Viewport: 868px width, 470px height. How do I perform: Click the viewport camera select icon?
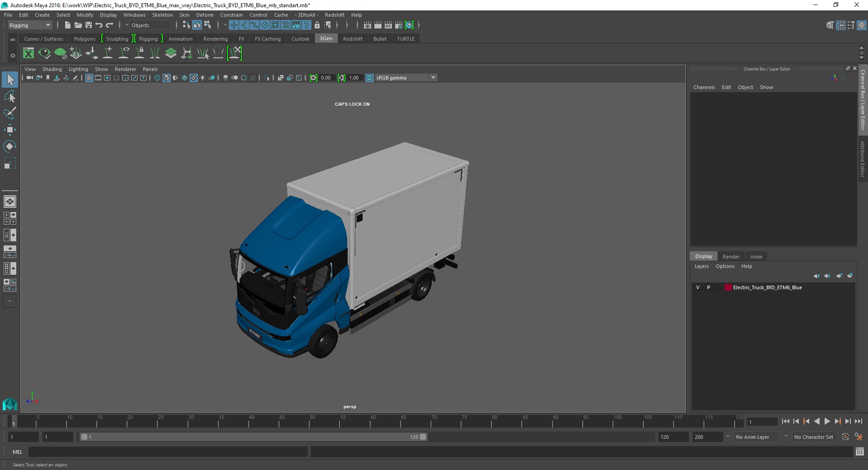click(29, 78)
